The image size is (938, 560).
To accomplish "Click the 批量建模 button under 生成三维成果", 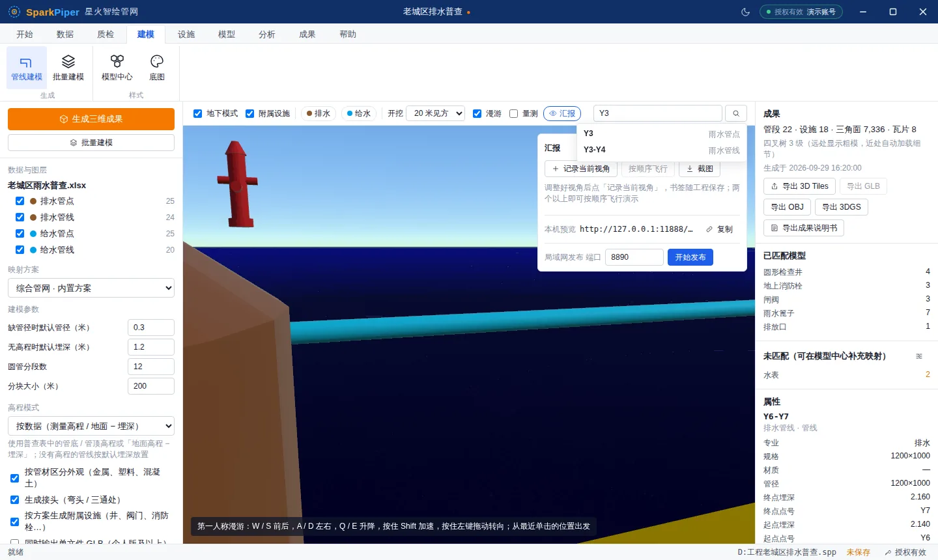I will pyautogui.click(x=91, y=143).
